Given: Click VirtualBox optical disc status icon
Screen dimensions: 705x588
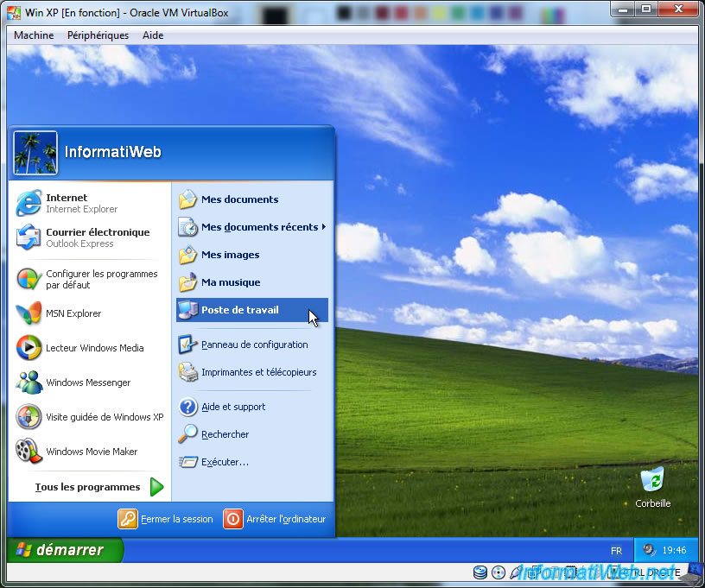Looking at the screenshot, I should 499,572.
